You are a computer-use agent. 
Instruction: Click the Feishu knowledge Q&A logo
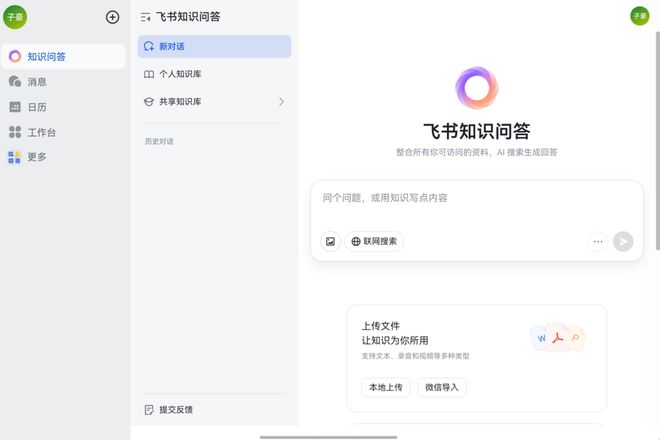(x=476, y=89)
